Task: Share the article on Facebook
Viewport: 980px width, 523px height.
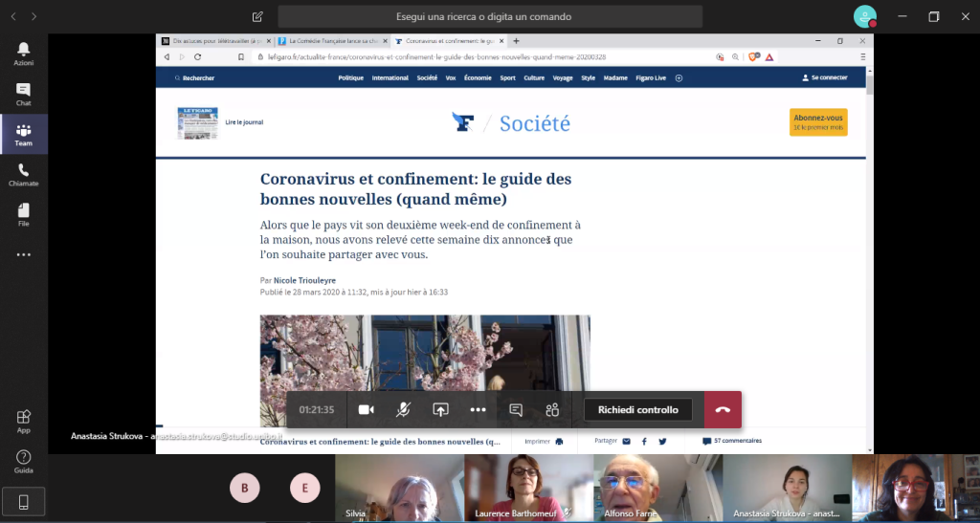Action: point(644,441)
